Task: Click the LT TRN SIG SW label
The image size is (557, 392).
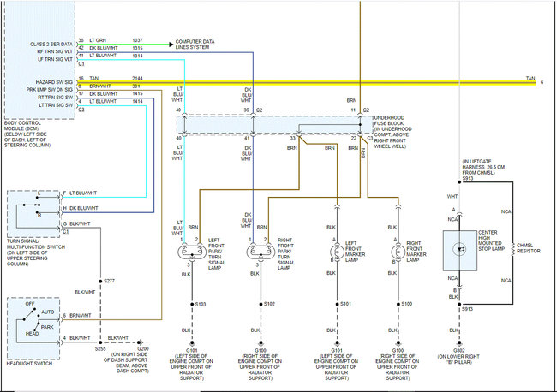Action: tap(56, 105)
